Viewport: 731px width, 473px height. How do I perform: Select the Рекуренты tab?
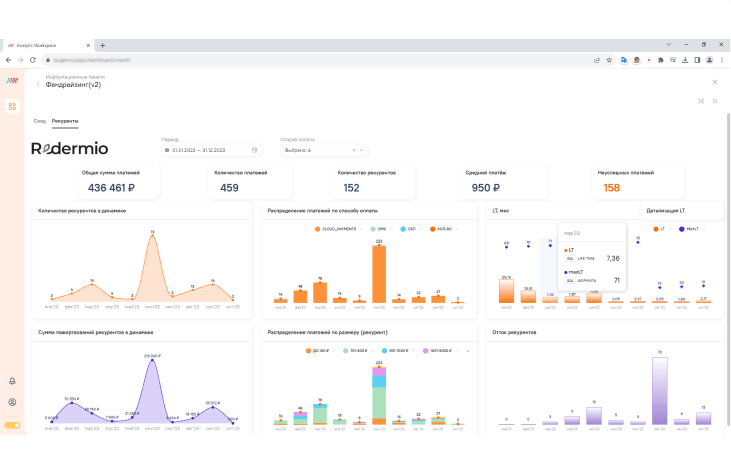click(65, 121)
